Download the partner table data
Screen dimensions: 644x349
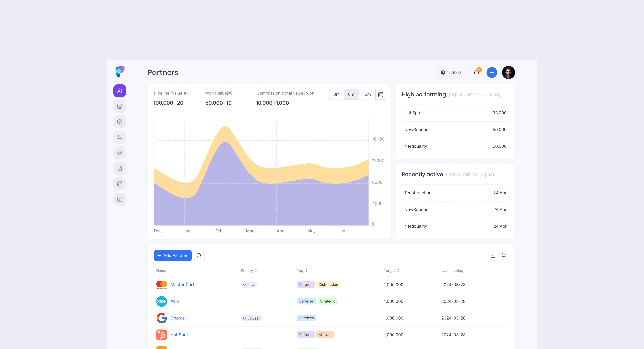(493, 255)
